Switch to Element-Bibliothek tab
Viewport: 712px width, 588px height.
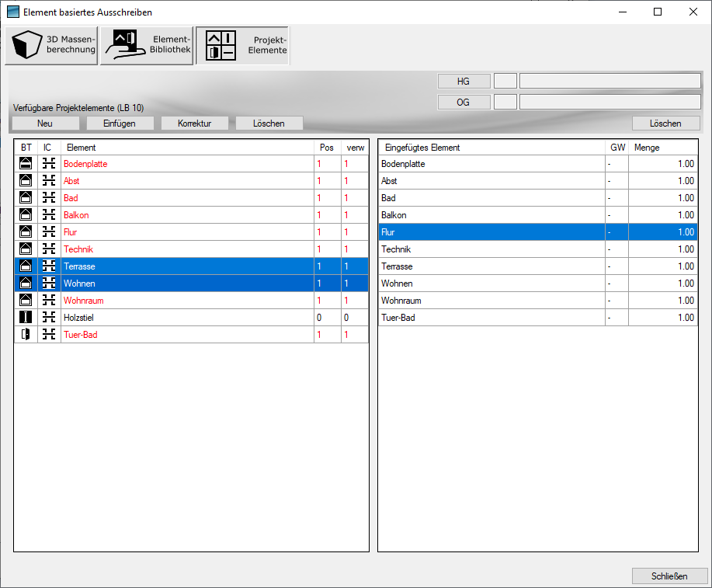[147, 46]
